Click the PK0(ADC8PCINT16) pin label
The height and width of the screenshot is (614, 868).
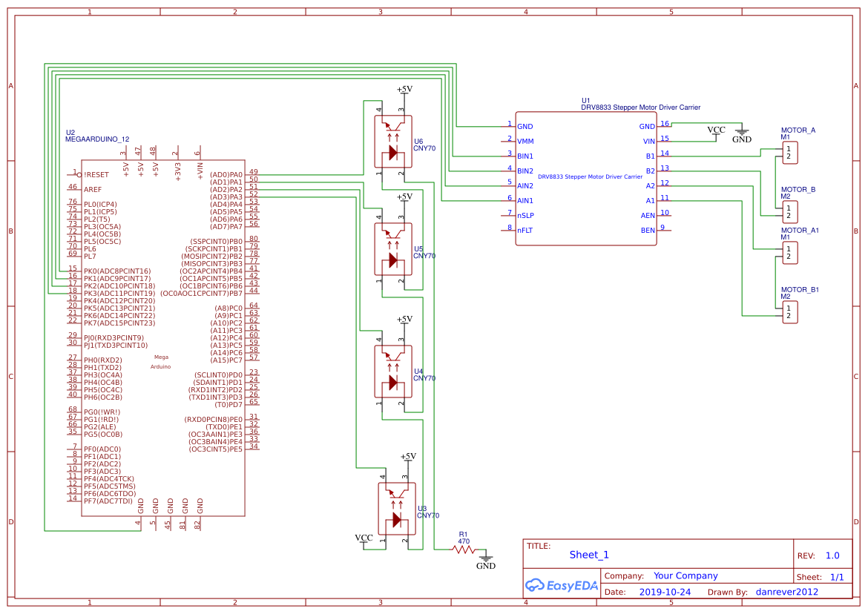116,271
